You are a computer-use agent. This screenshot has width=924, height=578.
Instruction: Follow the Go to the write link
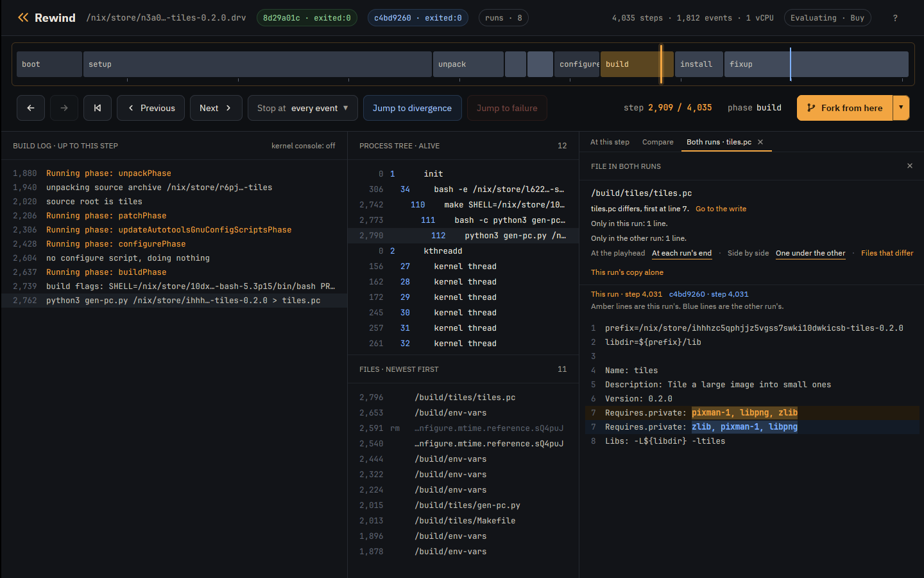[721, 209]
